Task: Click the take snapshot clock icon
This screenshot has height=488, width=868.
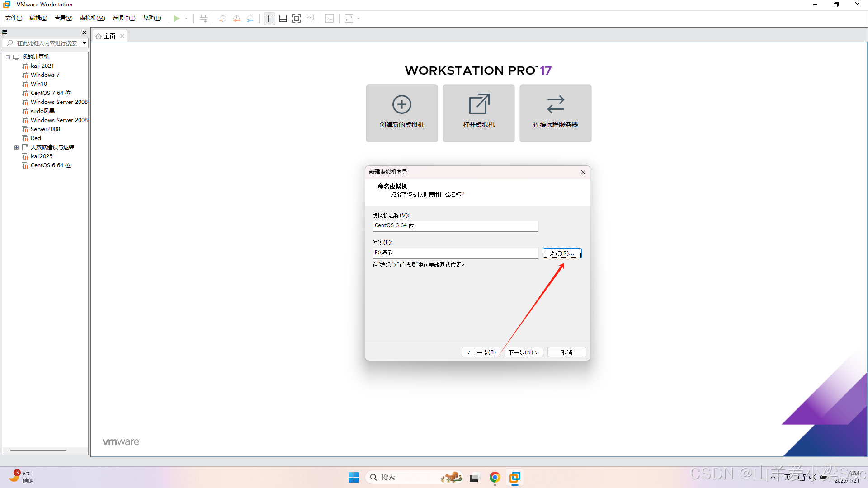Action: 222,19
